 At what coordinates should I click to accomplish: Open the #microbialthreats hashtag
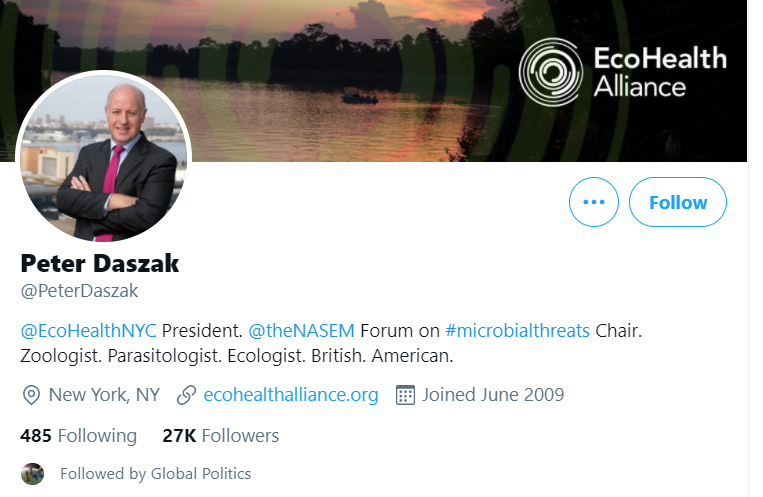517,331
